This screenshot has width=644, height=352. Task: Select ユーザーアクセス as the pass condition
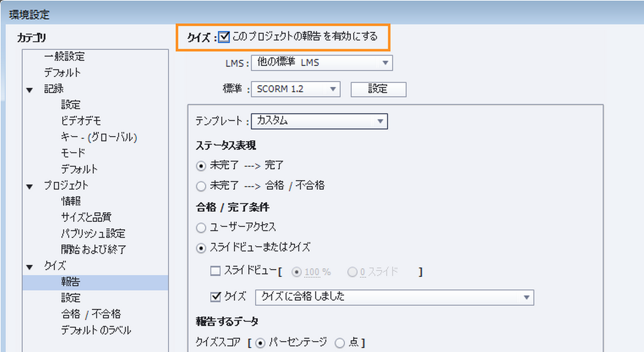[x=201, y=228]
